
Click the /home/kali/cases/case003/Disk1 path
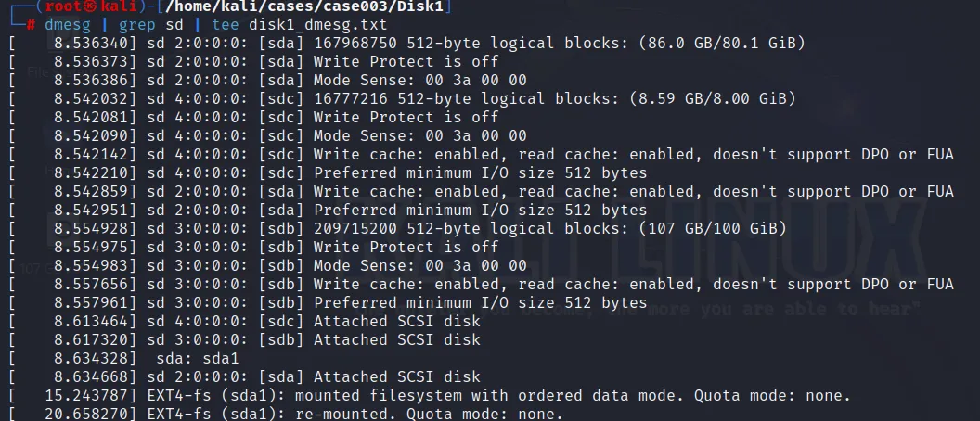pos(322,7)
